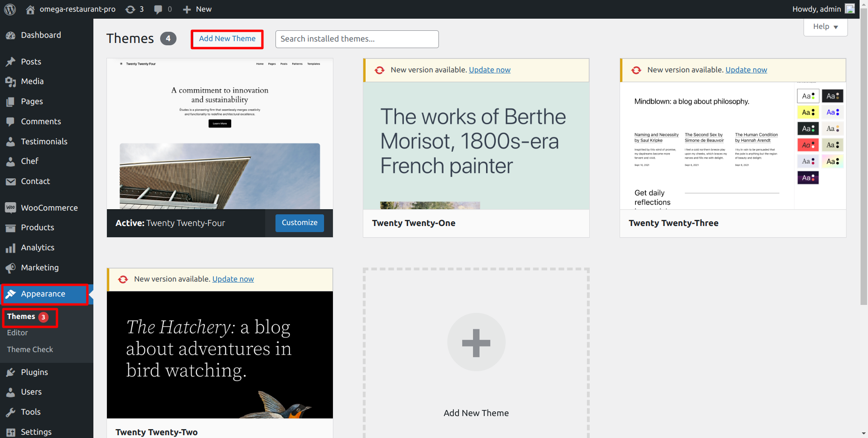Click Update now for Twenty Twenty-One
Viewport: 868px width, 438px height.
pos(489,70)
